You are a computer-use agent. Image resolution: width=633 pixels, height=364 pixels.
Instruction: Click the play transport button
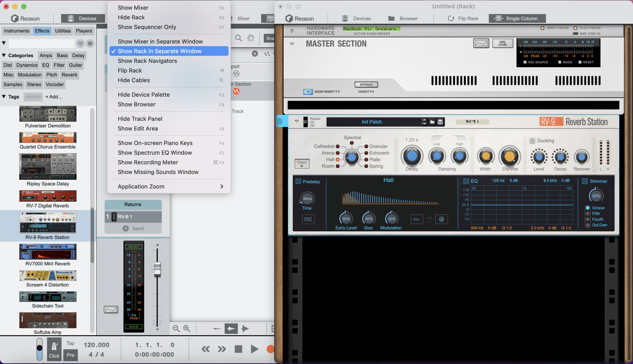point(254,349)
